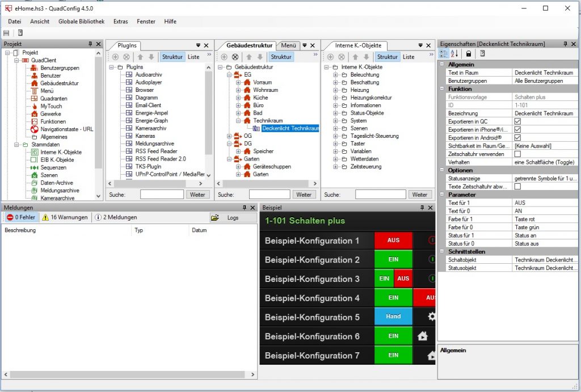Click horizontal scrollbar in Meldungen panel
This screenshot has height=392, width=581.
tap(128, 374)
